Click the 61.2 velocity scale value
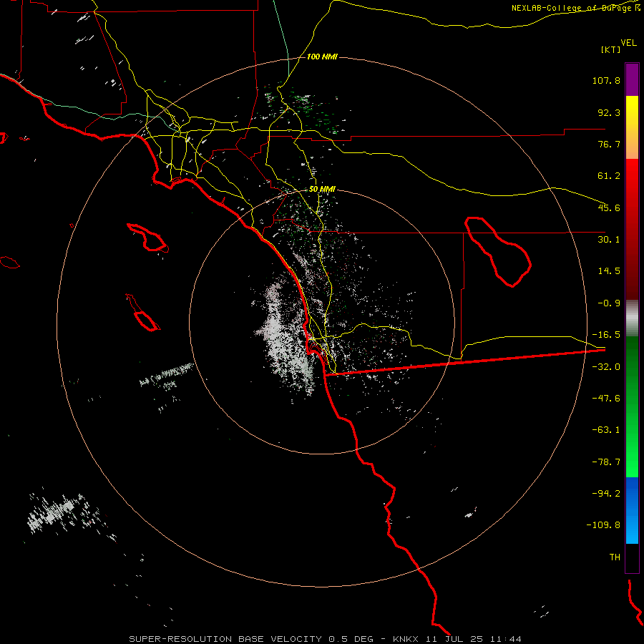This screenshot has width=644, height=644. (x=609, y=176)
